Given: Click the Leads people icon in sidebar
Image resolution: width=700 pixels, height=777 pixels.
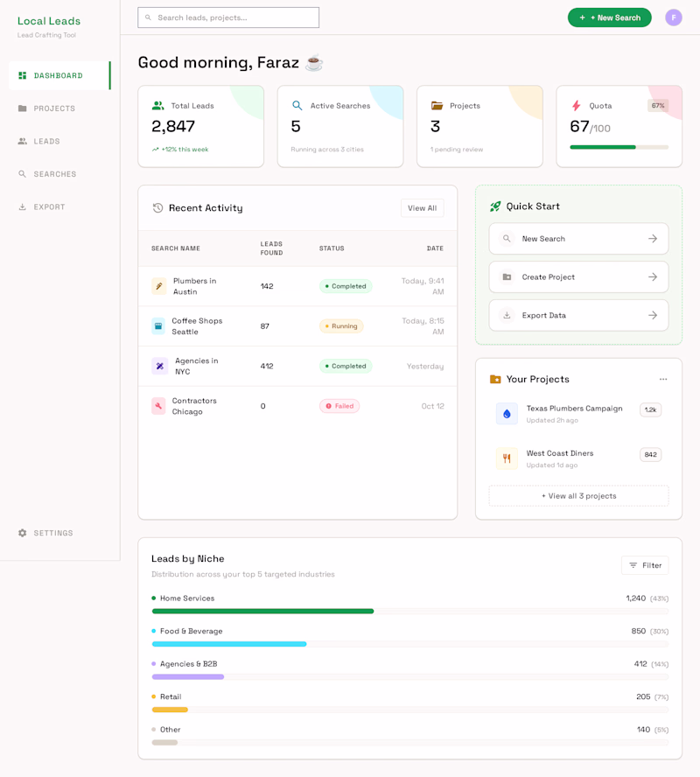Looking at the screenshot, I should [22, 141].
